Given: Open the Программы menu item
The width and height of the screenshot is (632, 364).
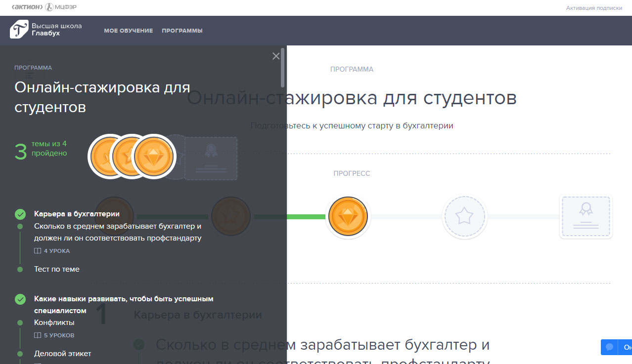Looking at the screenshot, I should pos(182,31).
